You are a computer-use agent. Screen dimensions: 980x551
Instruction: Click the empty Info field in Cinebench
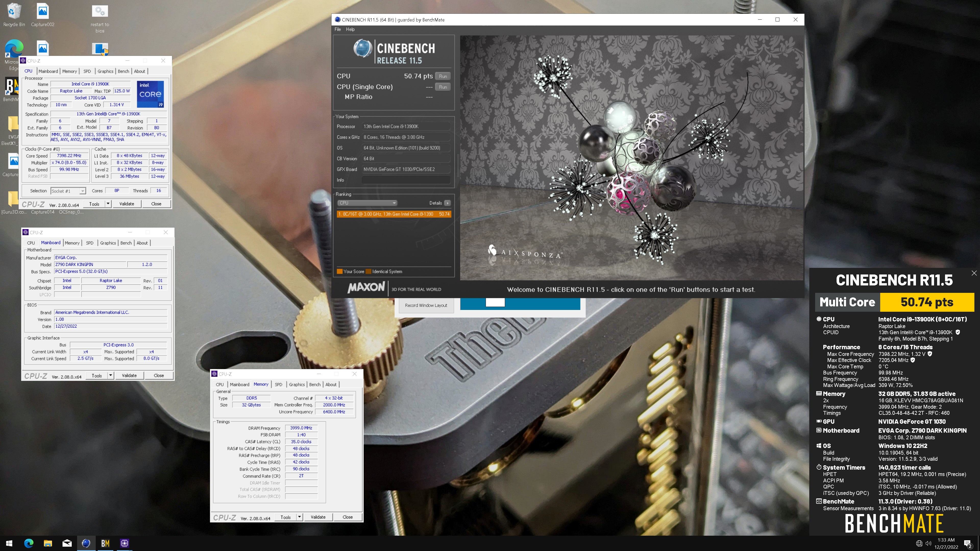(x=406, y=180)
